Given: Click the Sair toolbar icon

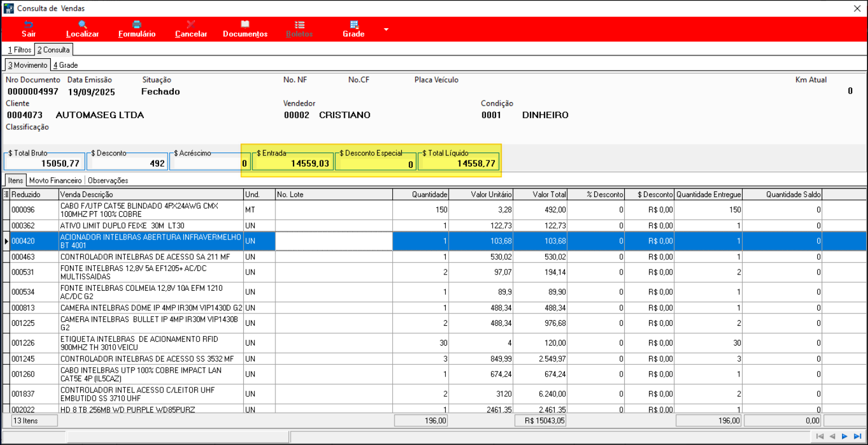Looking at the screenshot, I should (28, 25).
